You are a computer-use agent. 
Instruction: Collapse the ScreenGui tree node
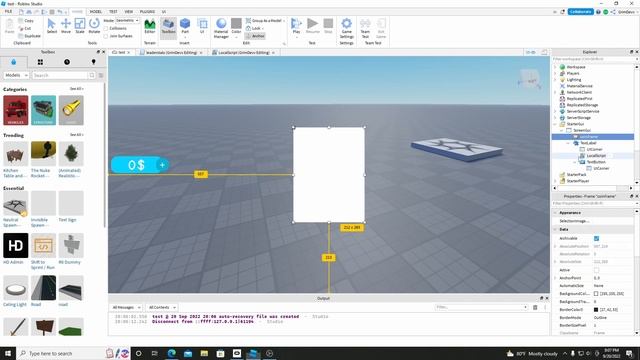(562, 130)
